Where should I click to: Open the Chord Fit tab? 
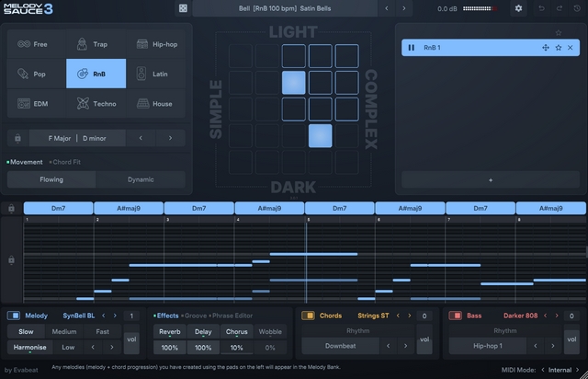(66, 162)
